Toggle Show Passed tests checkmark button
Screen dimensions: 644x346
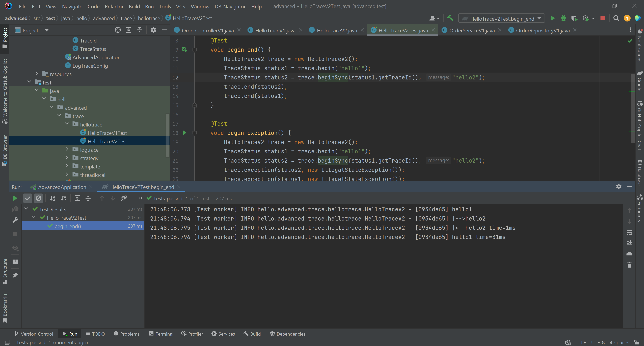click(28, 198)
